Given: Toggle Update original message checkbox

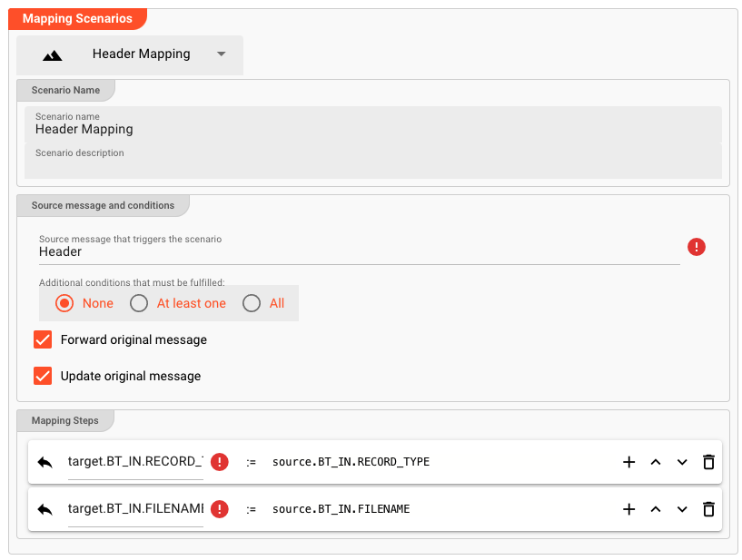Looking at the screenshot, I should tap(43, 376).
